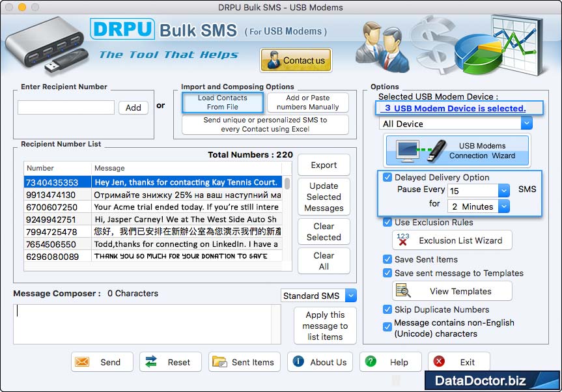Click the Export button
The height and width of the screenshot is (392, 562).
click(x=324, y=165)
